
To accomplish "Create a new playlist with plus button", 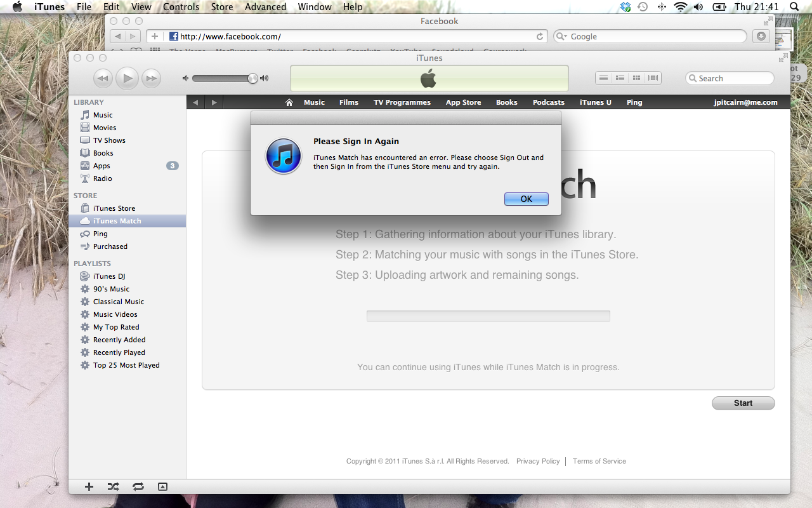I will point(89,486).
